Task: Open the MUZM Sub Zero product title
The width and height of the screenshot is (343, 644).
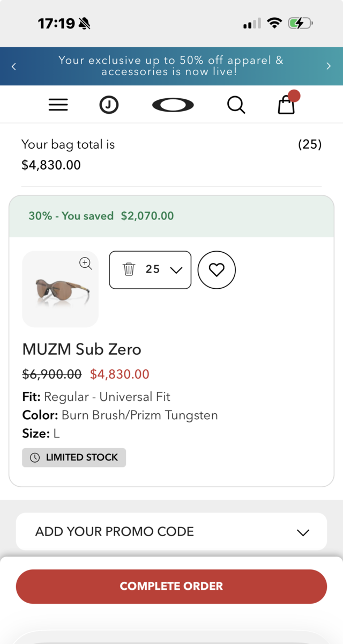Action: [x=81, y=349]
